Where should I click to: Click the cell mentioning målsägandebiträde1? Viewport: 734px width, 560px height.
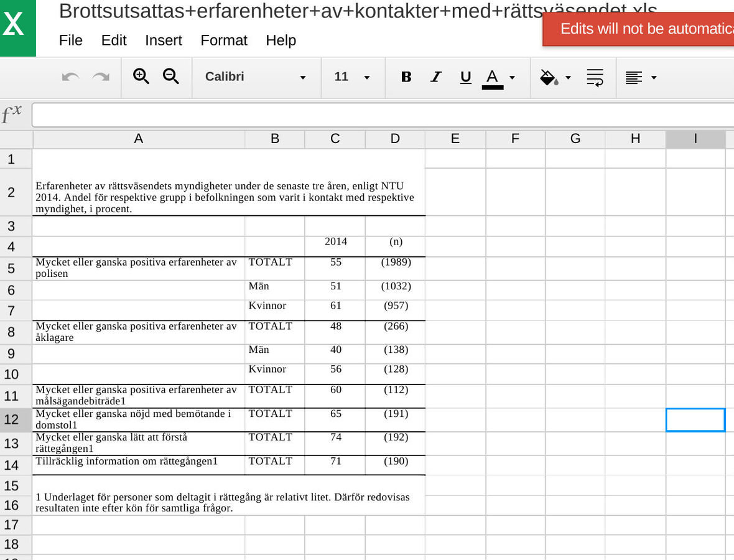coord(139,396)
